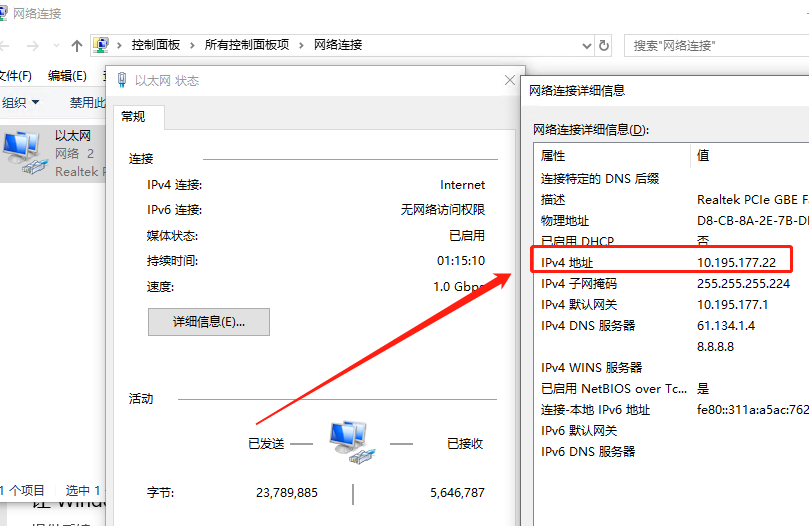Select the 已启用 NetBIOS over Tc... row
Viewport: 809px width, 526px height.
click(672, 389)
